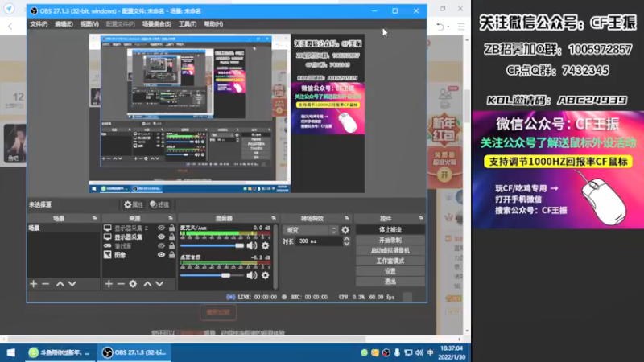This screenshot has width=644, height=362.
Task: Click the 启动虚拟摄像机 button
Action: (390, 250)
